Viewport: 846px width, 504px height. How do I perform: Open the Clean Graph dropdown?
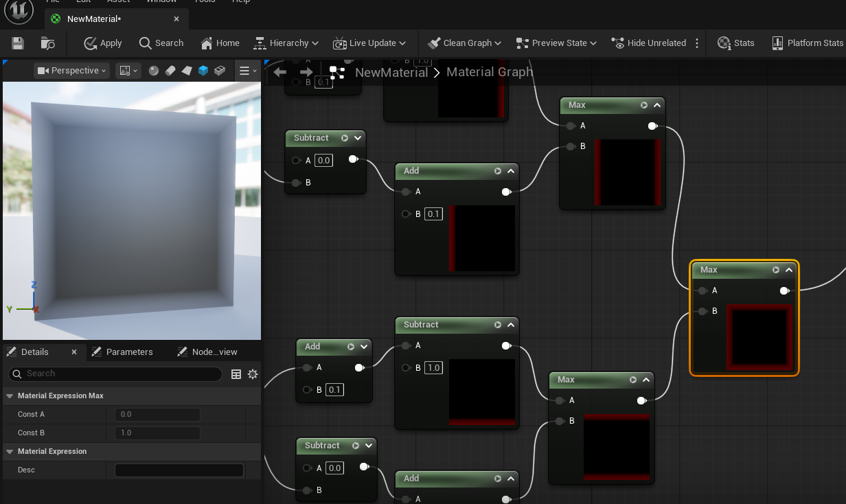click(x=464, y=43)
